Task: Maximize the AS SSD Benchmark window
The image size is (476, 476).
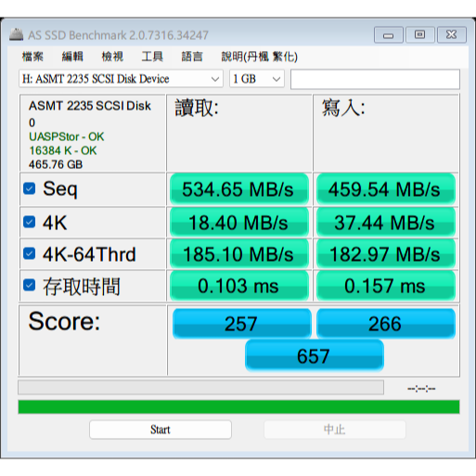Action: tap(420, 35)
